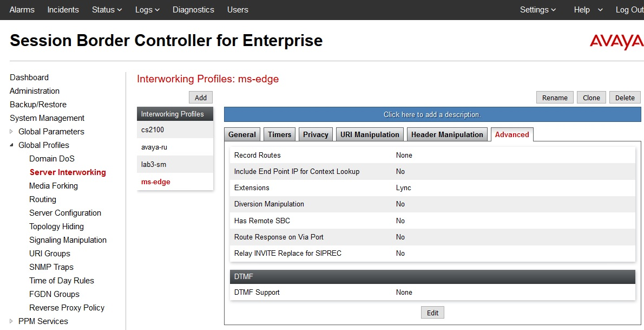The width and height of the screenshot is (644, 330).
Task: Open Topology Hiding in the sidebar
Action: [57, 227]
